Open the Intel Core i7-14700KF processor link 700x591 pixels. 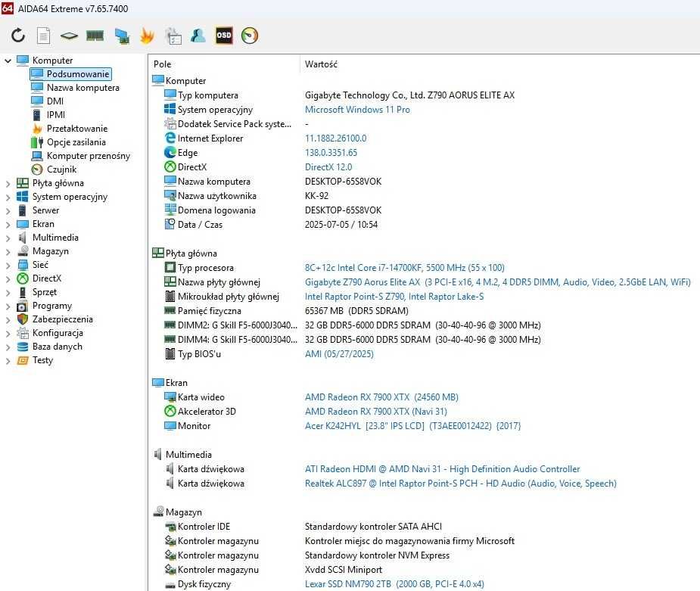click(x=404, y=267)
